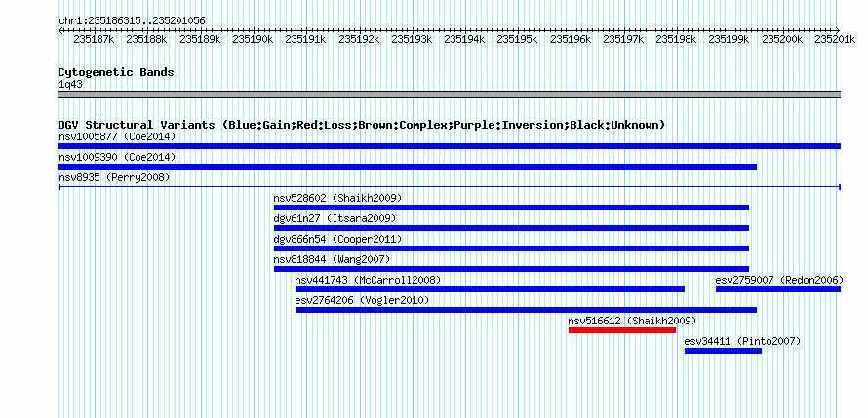Select the dgv866n54 blue bar
The image size is (868, 418).
point(511,248)
